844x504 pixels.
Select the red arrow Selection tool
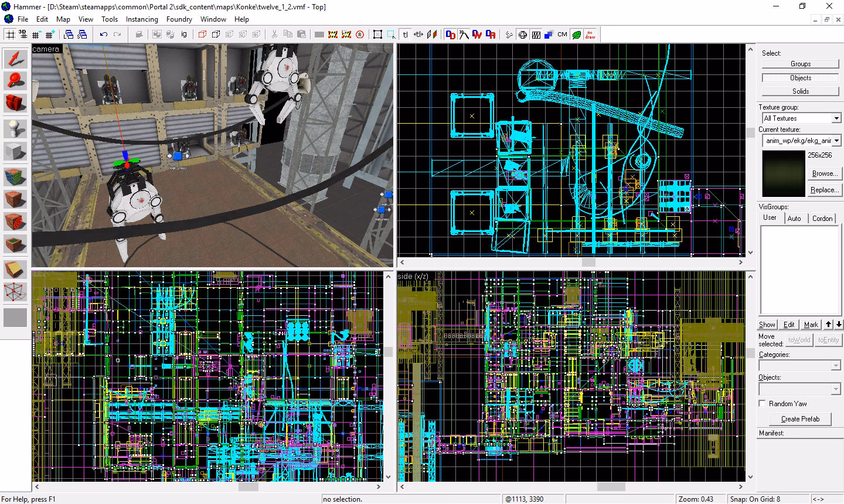pyautogui.click(x=15, y=59)
